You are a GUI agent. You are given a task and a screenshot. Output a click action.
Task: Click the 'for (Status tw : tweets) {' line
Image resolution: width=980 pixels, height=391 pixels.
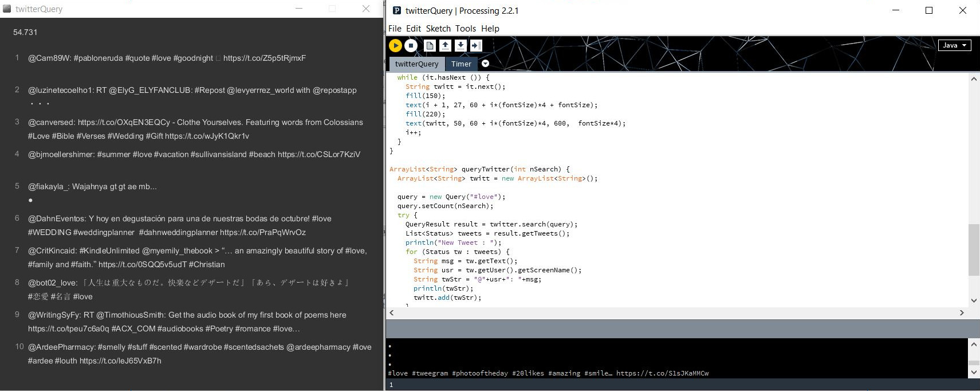(457, 252)
